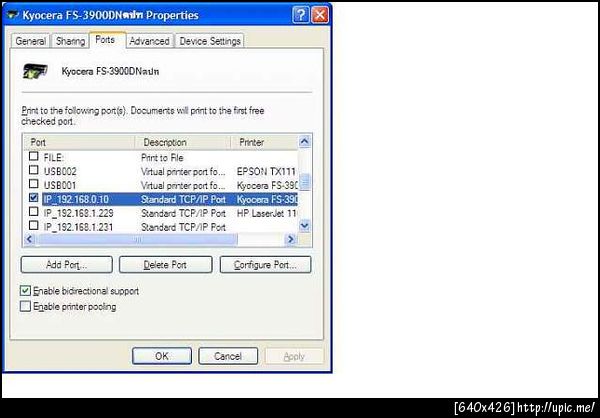This screenshot has width=600, height=418.
Task: Click the Description column header
Action: click(x=183, y=142)
